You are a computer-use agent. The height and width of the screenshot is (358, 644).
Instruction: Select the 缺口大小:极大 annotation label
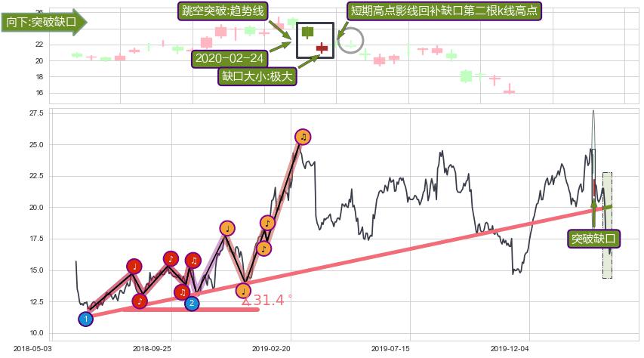(x=257, y=76)
